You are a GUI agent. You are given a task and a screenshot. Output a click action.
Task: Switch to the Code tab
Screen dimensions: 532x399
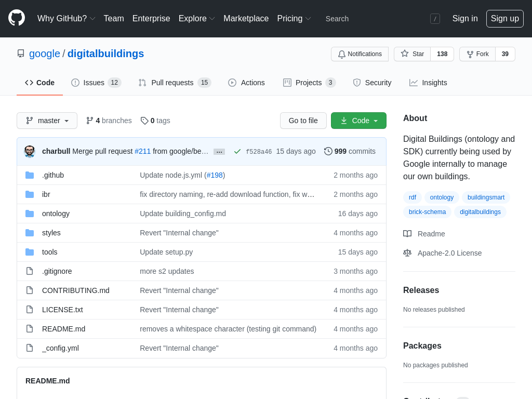coord(39,83)
